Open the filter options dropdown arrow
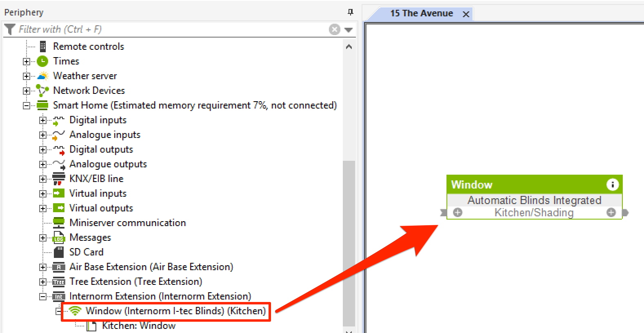Image resolution: width=644 pixels, height=333 pixels. (349, 30)
